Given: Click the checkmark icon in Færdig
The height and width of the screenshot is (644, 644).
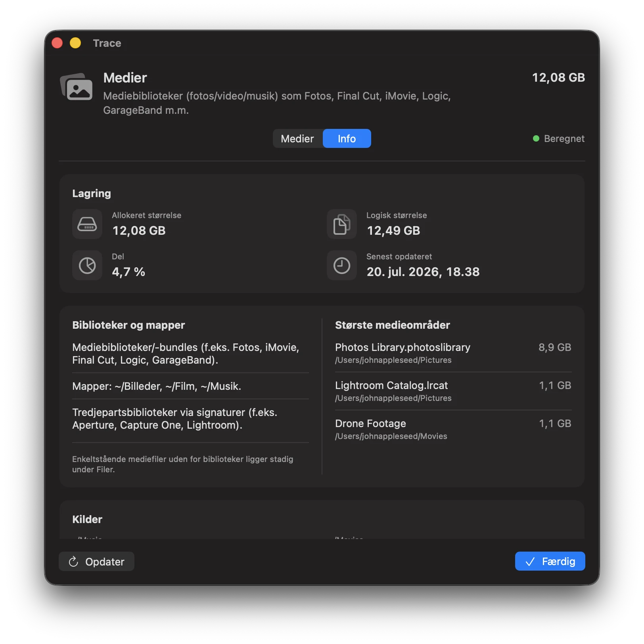Looking at the screenshot, I should [530, 562].
